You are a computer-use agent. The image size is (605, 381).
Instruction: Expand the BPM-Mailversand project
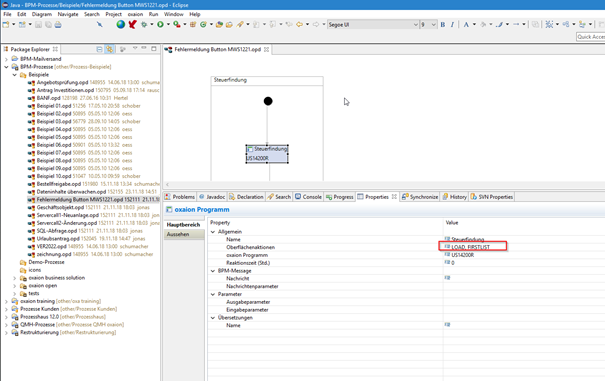tap(6, 59)
